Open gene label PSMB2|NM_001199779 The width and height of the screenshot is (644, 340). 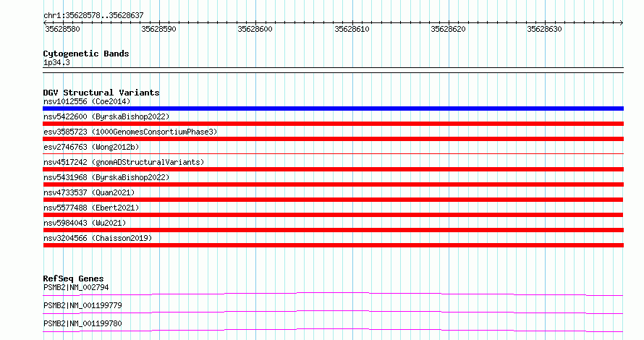coord(82,305)
